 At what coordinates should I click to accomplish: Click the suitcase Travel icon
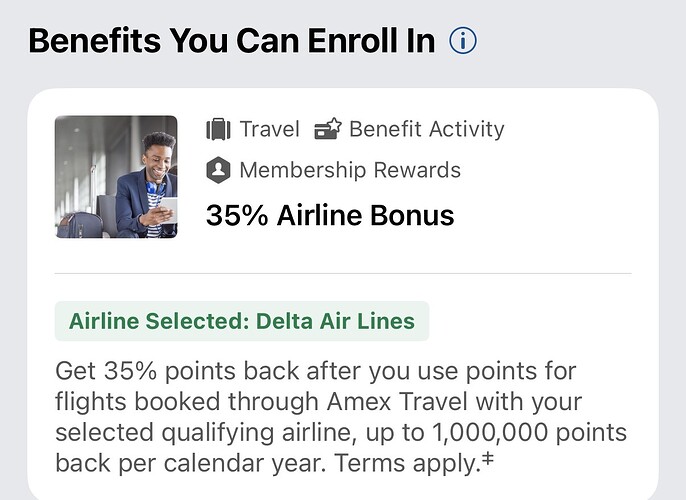(217, 129)
